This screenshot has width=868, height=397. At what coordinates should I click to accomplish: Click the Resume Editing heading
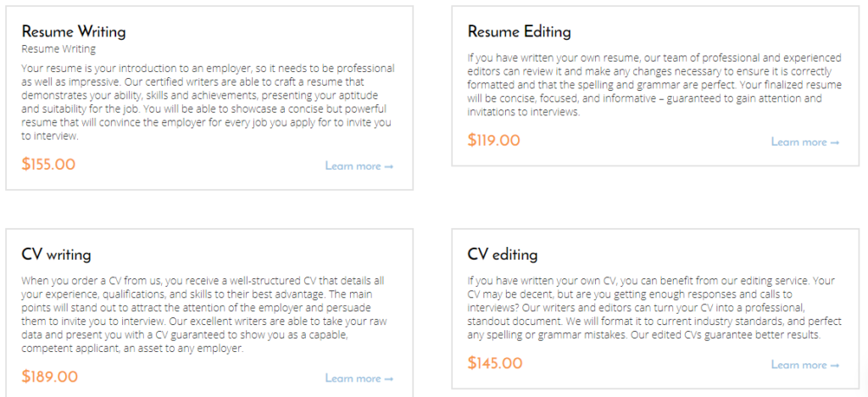[520, 31]
